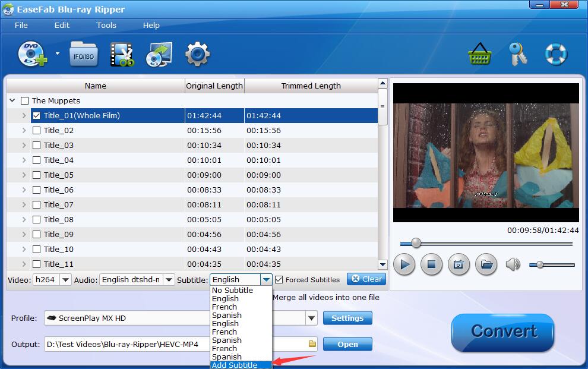588x369 pixels.
Task: Click the 00:09:58/01:42:44 time readout
Action: pyautogui.click(x=543, y=230)
